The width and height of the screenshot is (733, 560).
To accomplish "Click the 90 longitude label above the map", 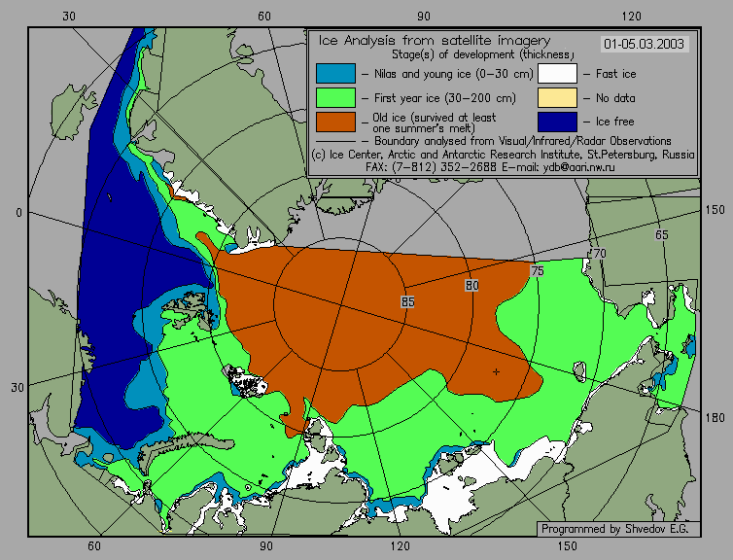I will [424, 17].
